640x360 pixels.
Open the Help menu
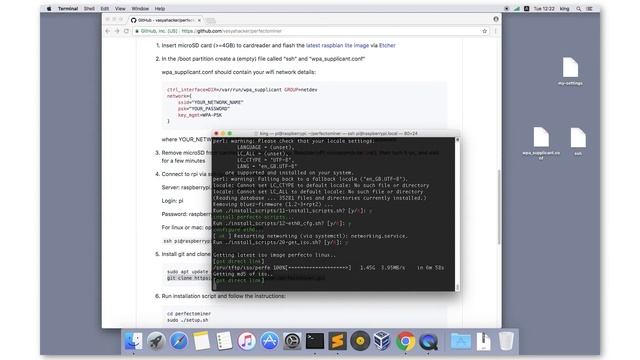[x=160, y=8]
